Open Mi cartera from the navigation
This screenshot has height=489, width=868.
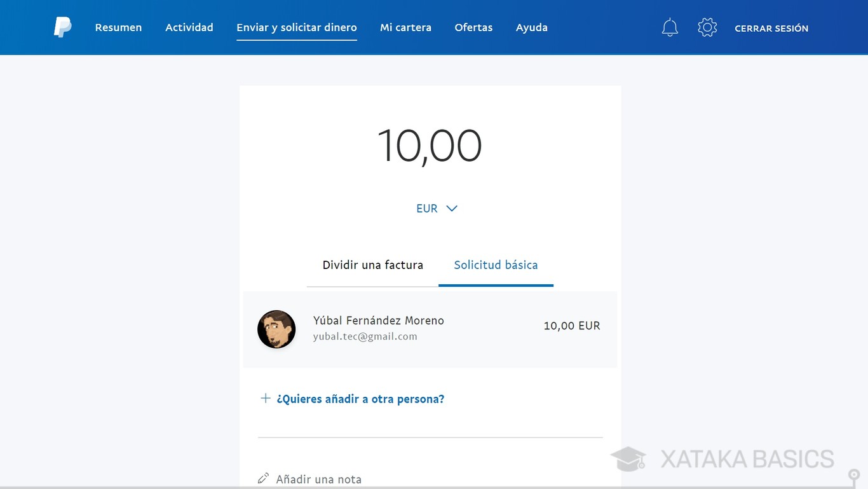pyautogui.click(x=405, y=27)
